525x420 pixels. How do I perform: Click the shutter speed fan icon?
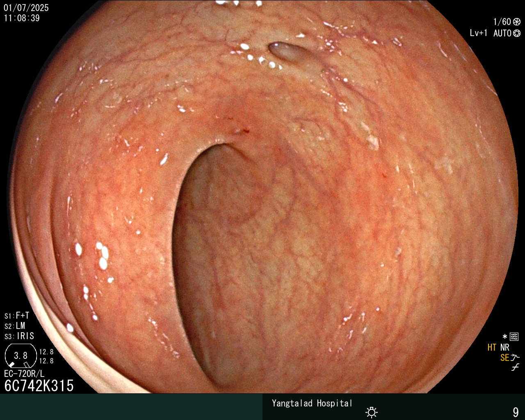(517, 22)
